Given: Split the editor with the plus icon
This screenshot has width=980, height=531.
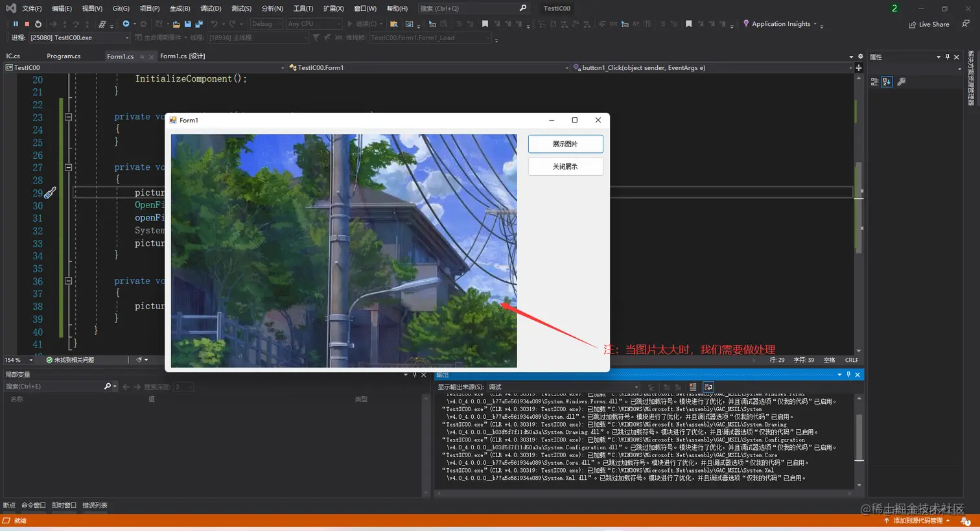Looking at the screenshot, I should [x=859, y=67].
